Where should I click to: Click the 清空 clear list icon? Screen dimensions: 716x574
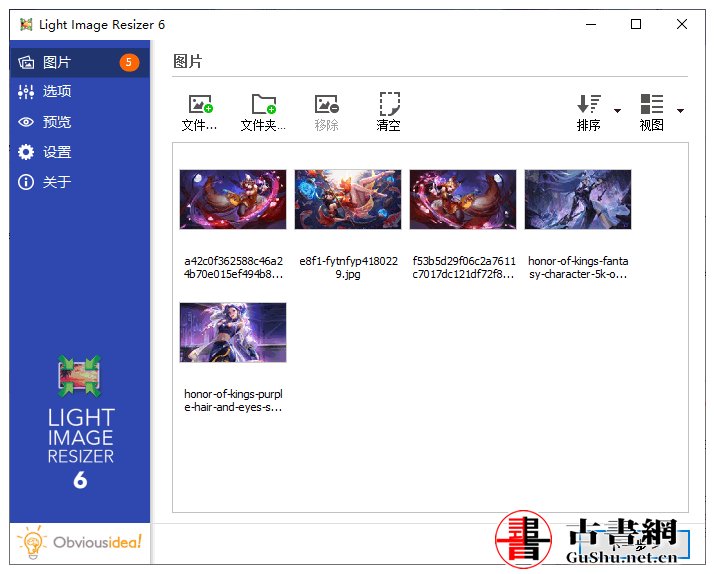coord(389,104)
